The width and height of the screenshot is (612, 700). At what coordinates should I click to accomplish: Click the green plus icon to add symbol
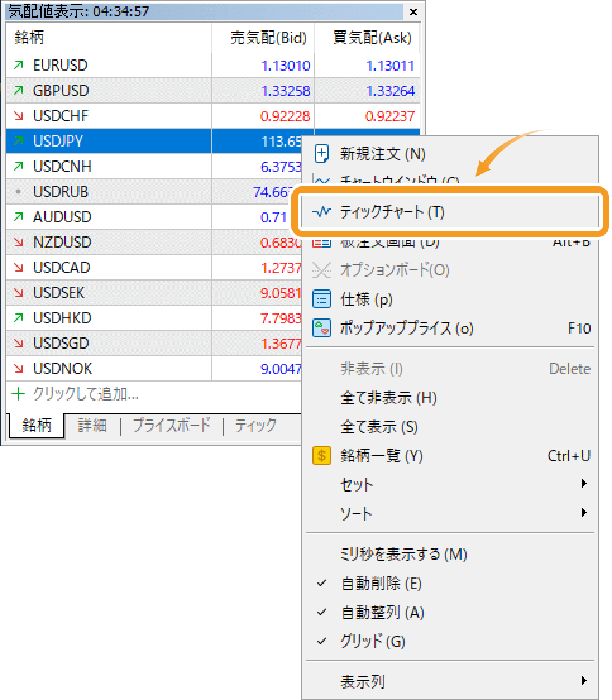coord(18,394)
